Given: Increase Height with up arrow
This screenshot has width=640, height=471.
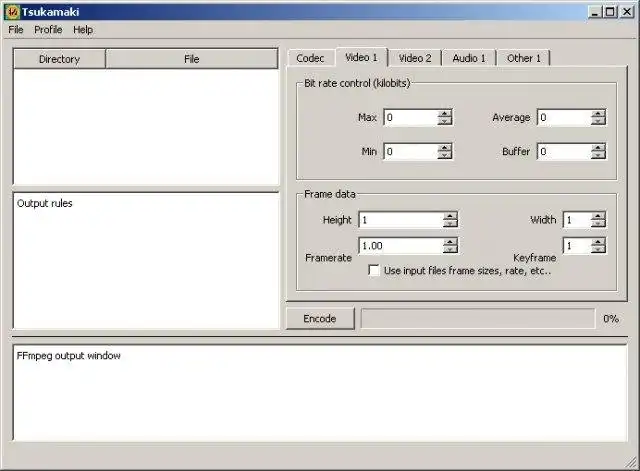Looking at the screenshot, I should 450,216.
